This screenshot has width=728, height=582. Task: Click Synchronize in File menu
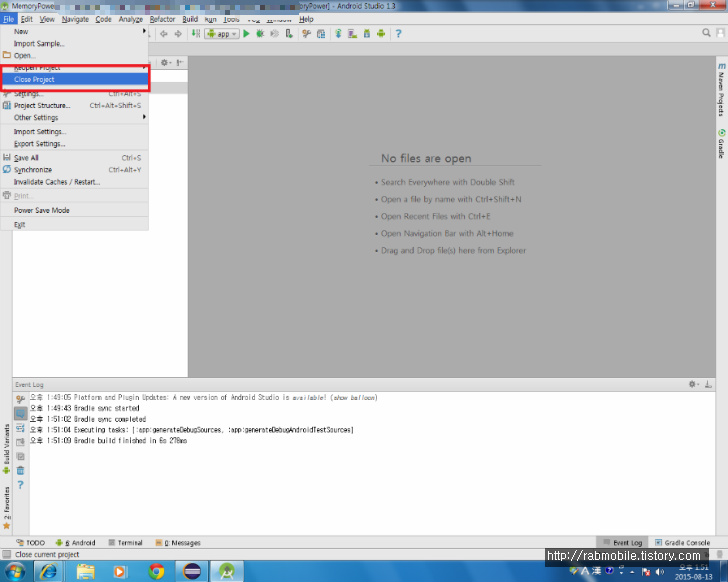point(74,170)
